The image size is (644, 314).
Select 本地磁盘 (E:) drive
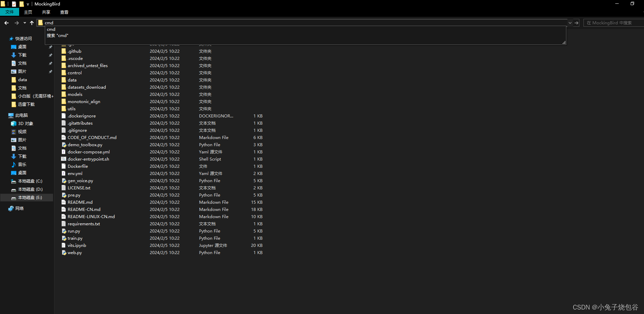click(x=30, y=198)
